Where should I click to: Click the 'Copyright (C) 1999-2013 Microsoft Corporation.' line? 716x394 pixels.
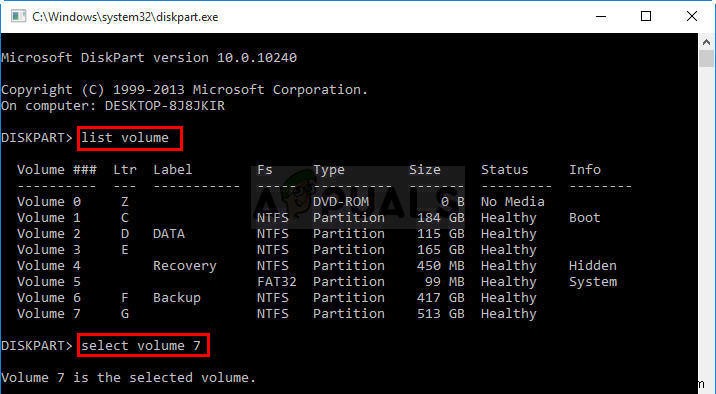click(184, 89)
